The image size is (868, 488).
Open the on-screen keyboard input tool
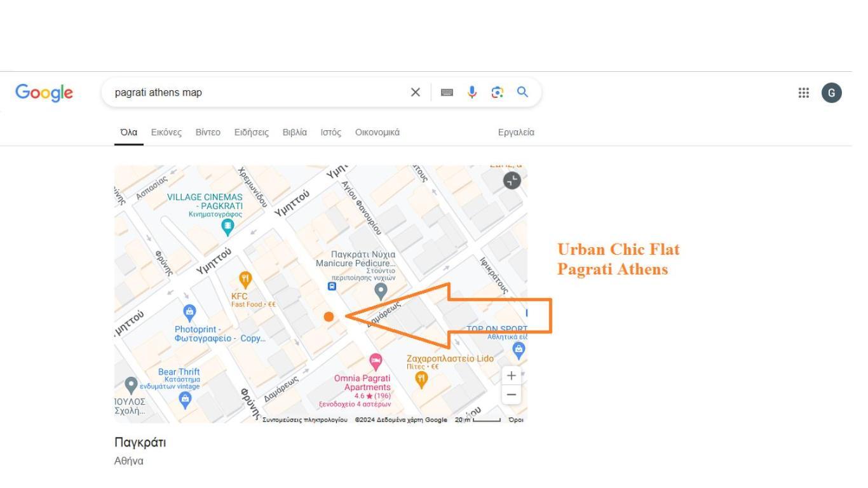(447, 93)
